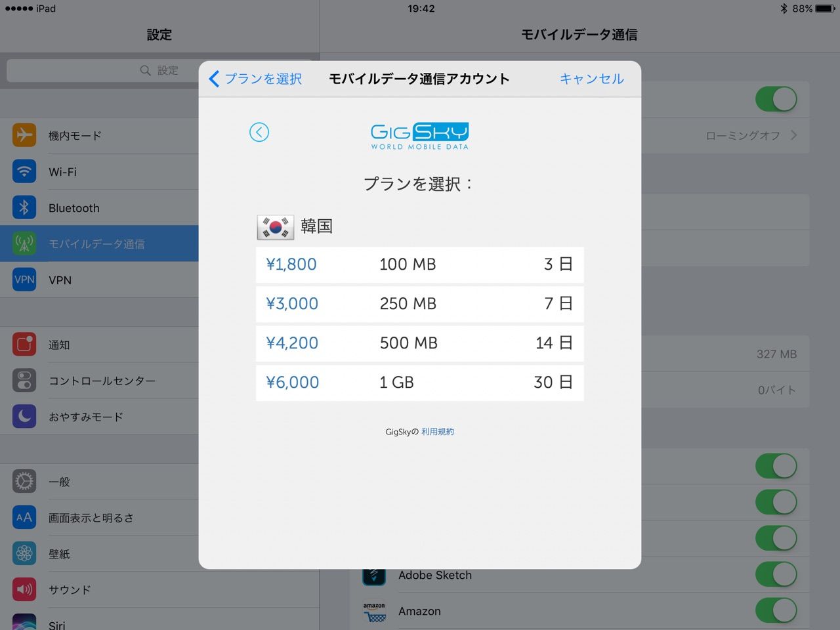Open Wi-Fi settings row
The width and height of the screenshot is (840, 630).
coord(99,172)
